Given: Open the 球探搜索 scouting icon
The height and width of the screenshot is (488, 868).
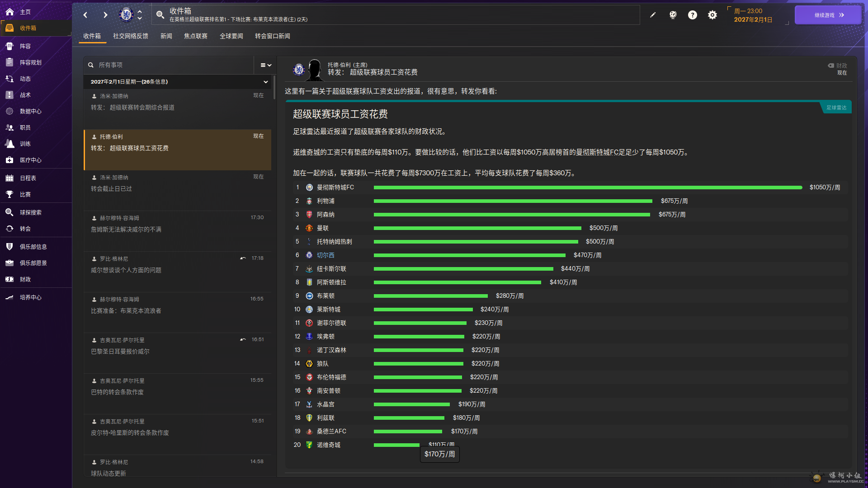Looking at the screenshot, I should [x=9, y=212].
